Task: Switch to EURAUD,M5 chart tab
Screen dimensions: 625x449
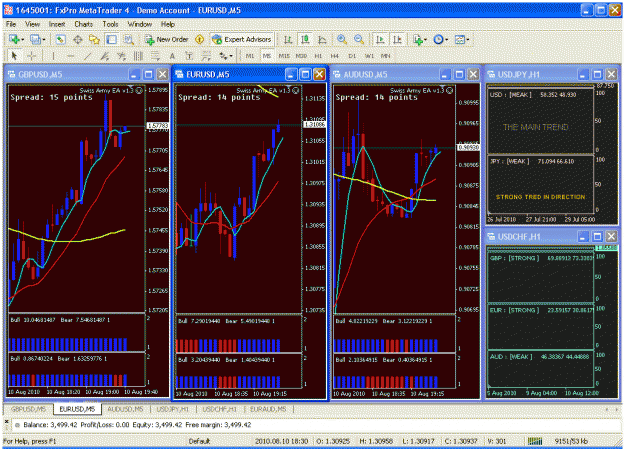Action: pos(268,409)
